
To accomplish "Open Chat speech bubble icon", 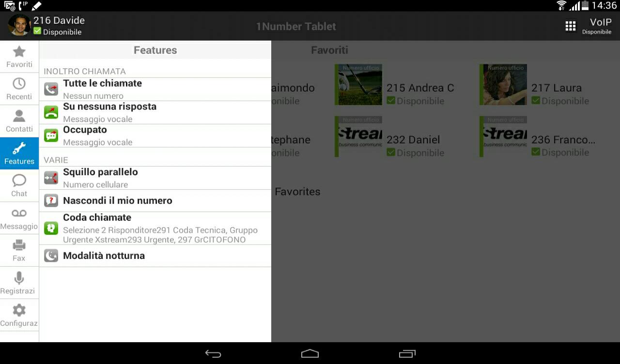I will pyautogui.click(x=19, y=186).
